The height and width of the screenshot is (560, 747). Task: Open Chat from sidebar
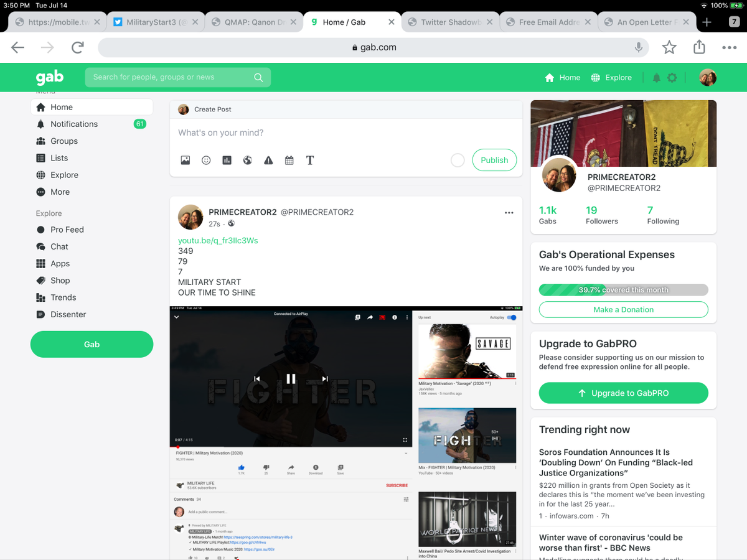tap(92, 246)
